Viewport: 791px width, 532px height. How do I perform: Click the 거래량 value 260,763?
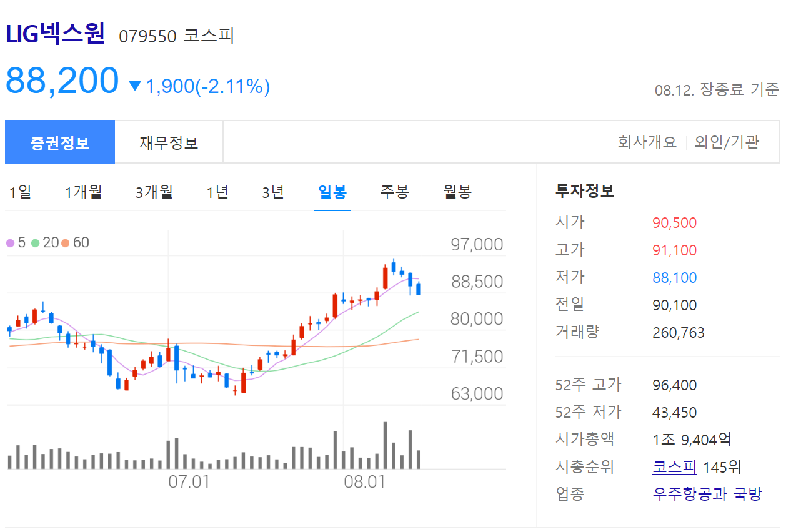679,333
